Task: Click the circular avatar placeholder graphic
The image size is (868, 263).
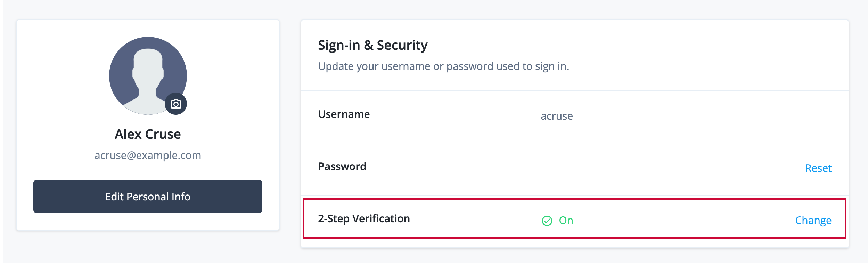Action: [x=148, y=75]
